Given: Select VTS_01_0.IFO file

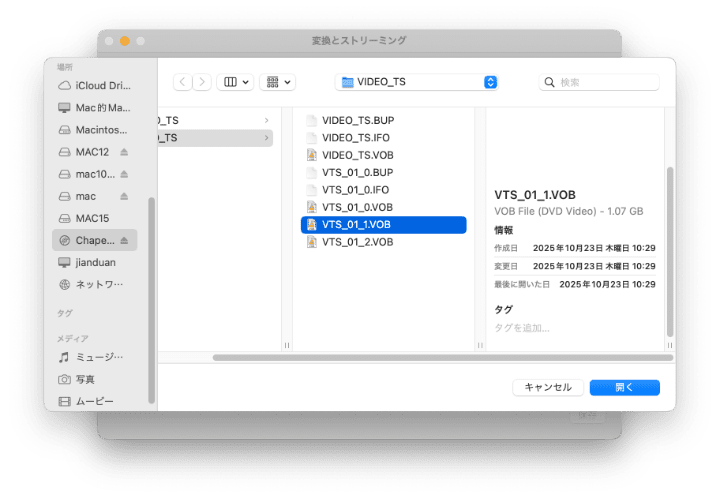Looking at the screenshot, I should coord(384,190).
